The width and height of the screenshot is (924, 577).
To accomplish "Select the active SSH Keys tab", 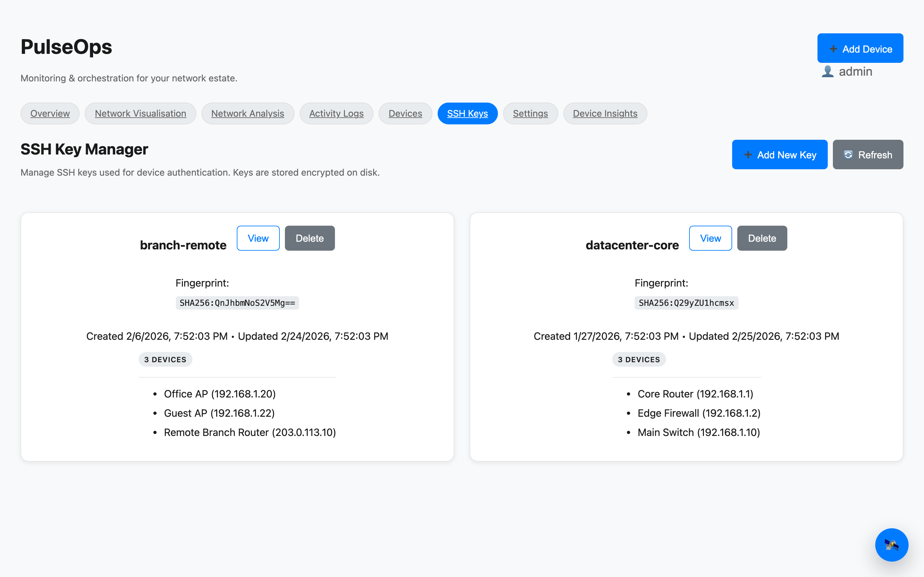I will (x=467, y=113).
